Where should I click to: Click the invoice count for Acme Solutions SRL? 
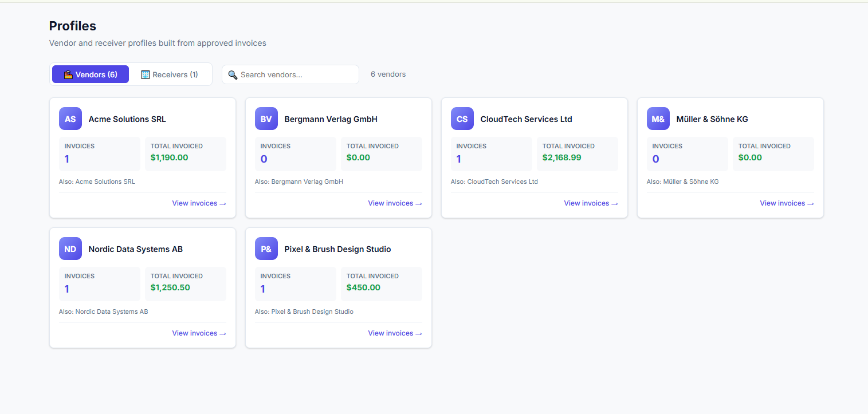tap(67, 159)
